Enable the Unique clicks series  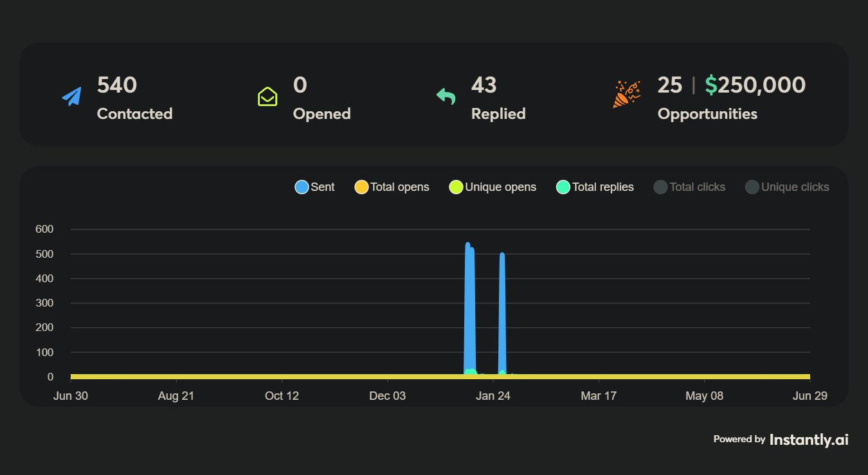[787, 187]
